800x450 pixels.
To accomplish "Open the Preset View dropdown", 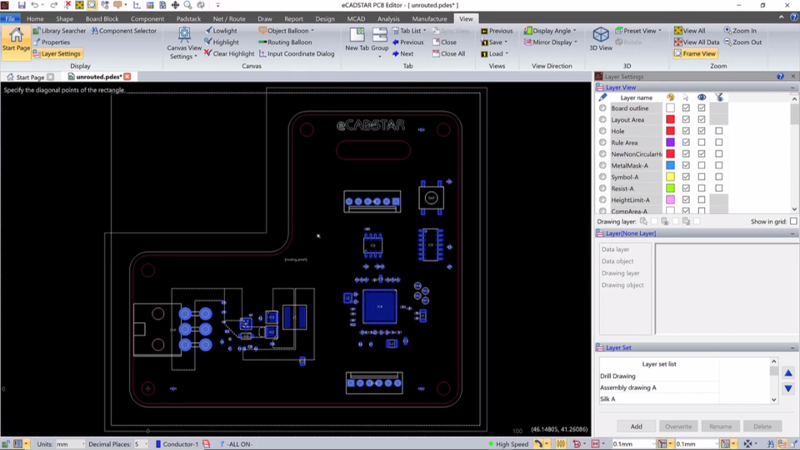I will point(638,31).
